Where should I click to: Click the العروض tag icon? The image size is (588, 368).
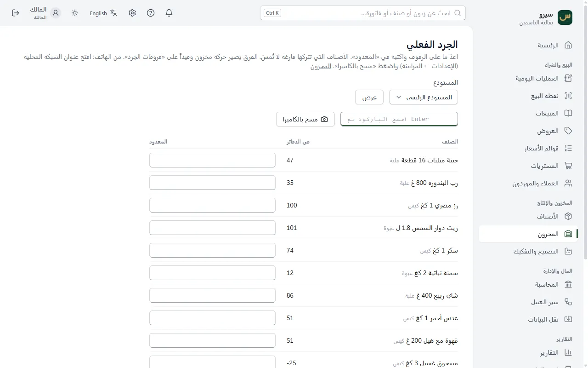coord(568,131)
